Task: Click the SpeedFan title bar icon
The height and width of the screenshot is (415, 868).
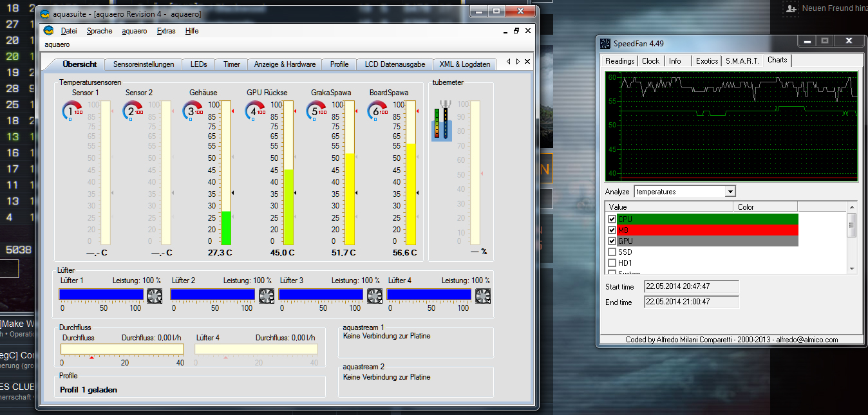Action: point(605,44)
